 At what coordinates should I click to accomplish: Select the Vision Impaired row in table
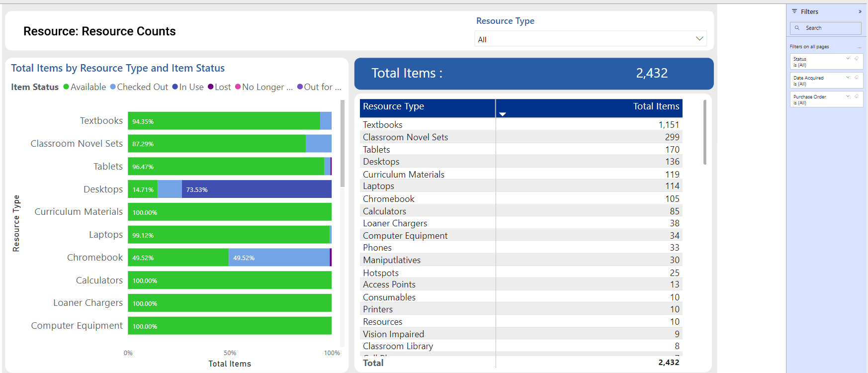[521, 334]
